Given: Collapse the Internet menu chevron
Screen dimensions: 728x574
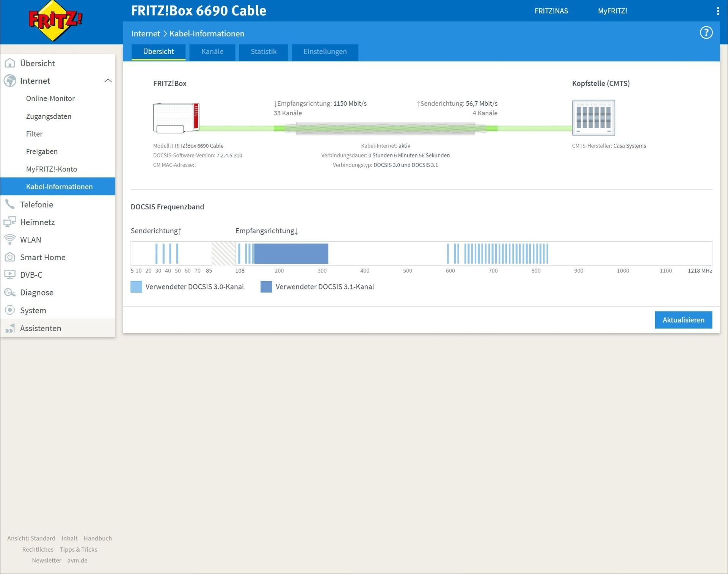Looking at the screenshot, I should 108,81.
